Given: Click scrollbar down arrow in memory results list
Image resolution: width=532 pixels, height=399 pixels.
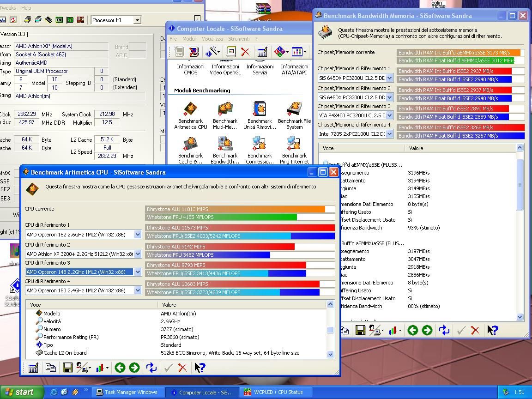Looking at the screenshot, I should click(x=520, y=317).
